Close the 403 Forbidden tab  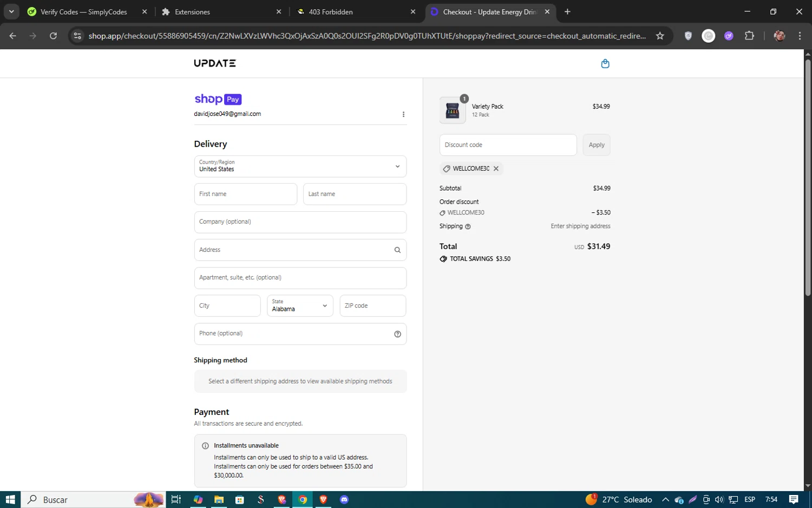click(x=413, y=11)
